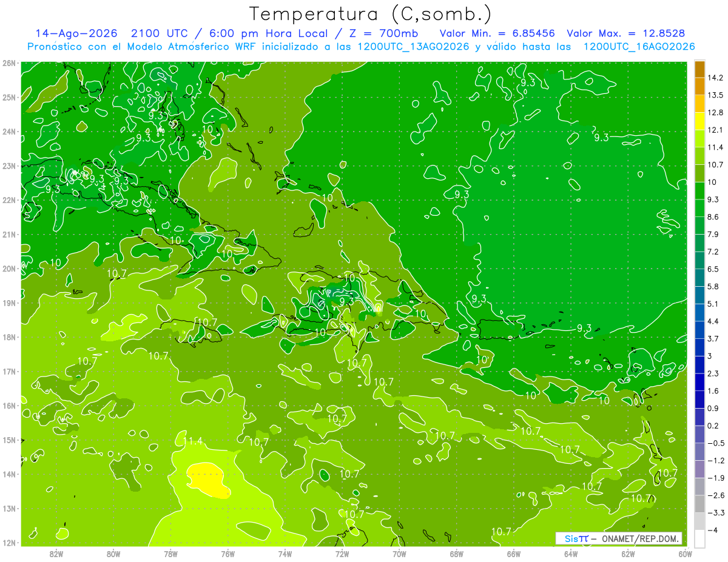Click the lime legend swatch between 11.4 and 12.1
Viewport: 728px width, 562px height.
pos(699,138)
